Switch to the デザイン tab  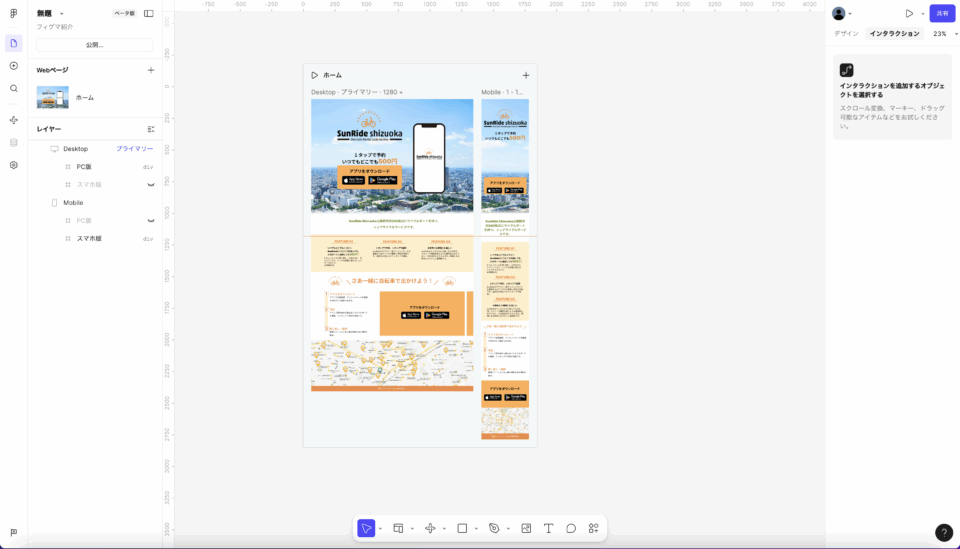point(846,34)
